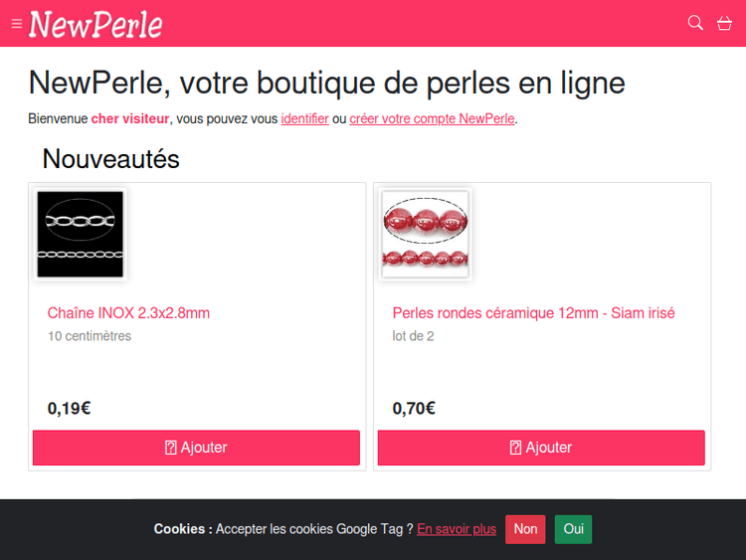Click the 'identifier' login link
The height and width of the screenshot is (560, 746).
304,119
